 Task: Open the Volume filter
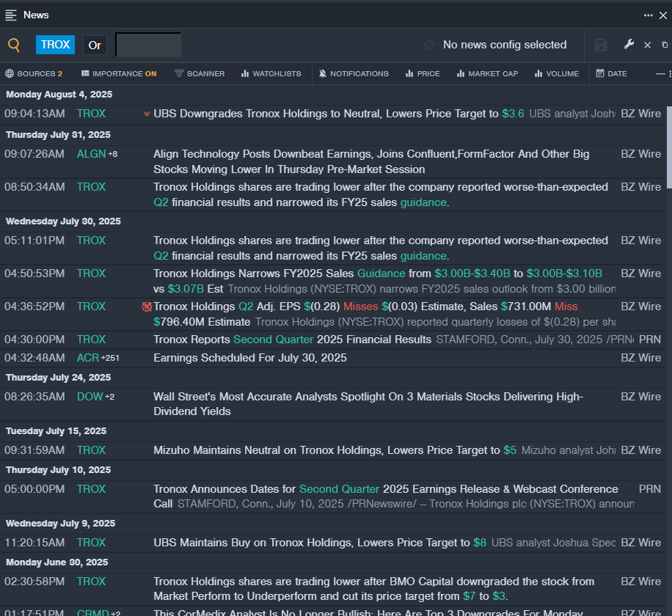tap(557, 73)
